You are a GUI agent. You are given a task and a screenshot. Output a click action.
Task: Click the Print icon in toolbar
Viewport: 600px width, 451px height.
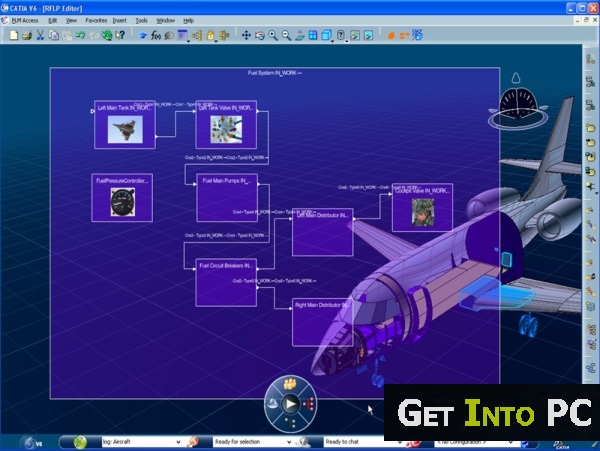coord(27,36)
